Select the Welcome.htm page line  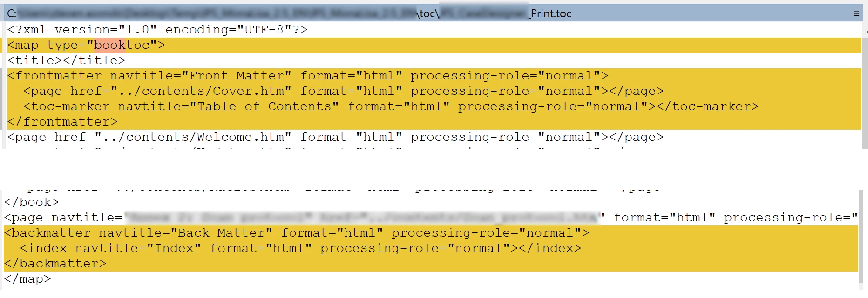(335, 137)
